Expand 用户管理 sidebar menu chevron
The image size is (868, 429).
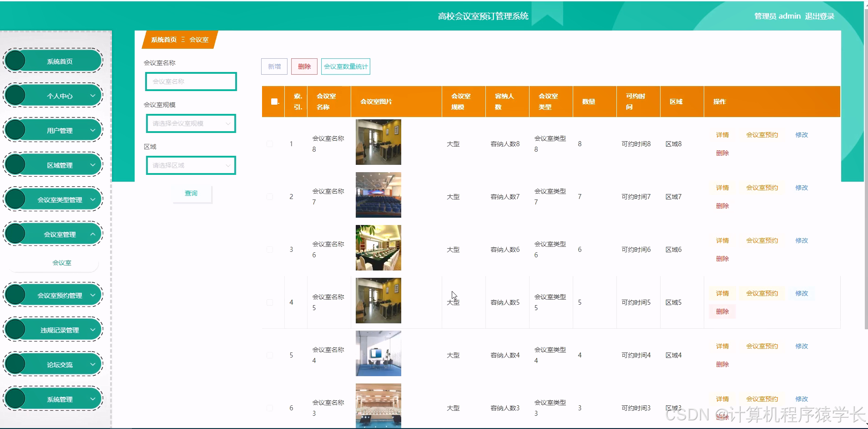pos(93,130)
